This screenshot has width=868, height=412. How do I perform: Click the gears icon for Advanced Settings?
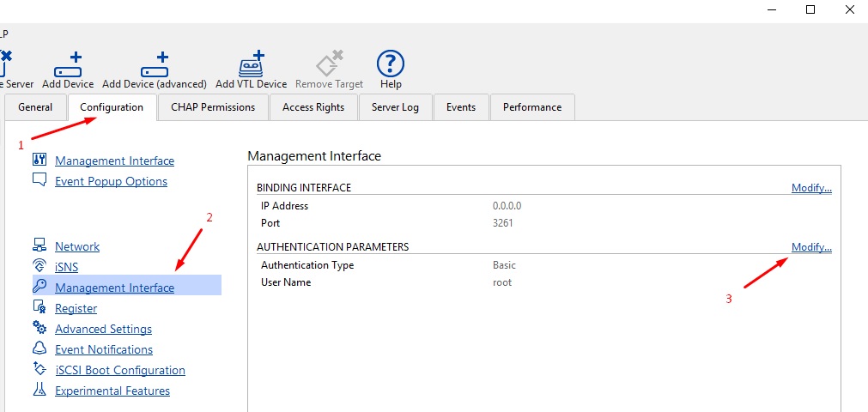point(39,328)
